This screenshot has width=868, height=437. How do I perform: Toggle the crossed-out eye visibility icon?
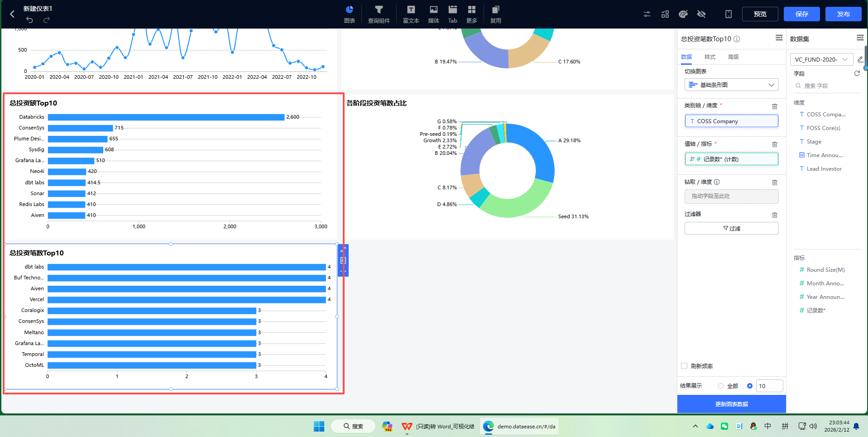click(x=701, y=14)
